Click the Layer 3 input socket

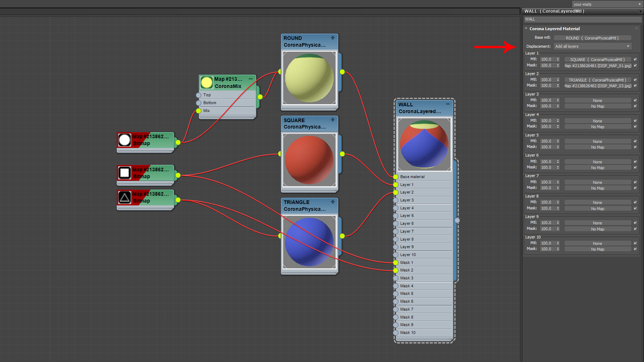point(396,200)
